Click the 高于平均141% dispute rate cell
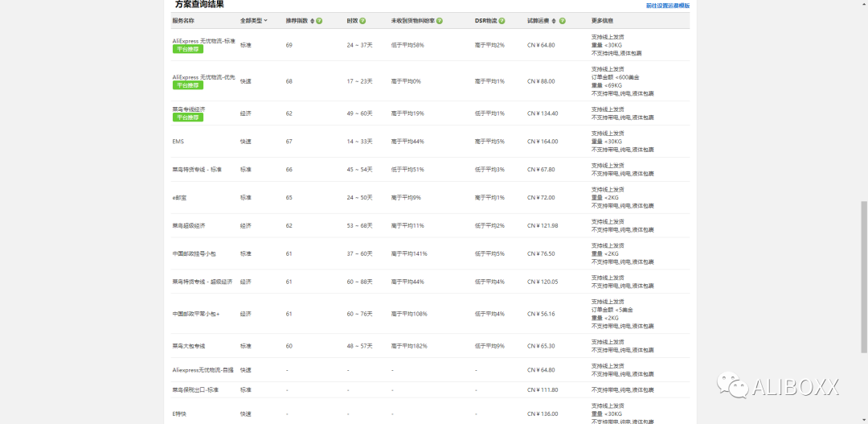868x424 pixels. [x=409, y=253]
